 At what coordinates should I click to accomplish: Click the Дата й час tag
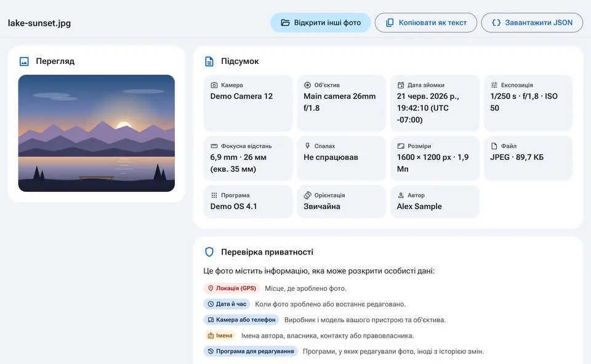[227, 304]
